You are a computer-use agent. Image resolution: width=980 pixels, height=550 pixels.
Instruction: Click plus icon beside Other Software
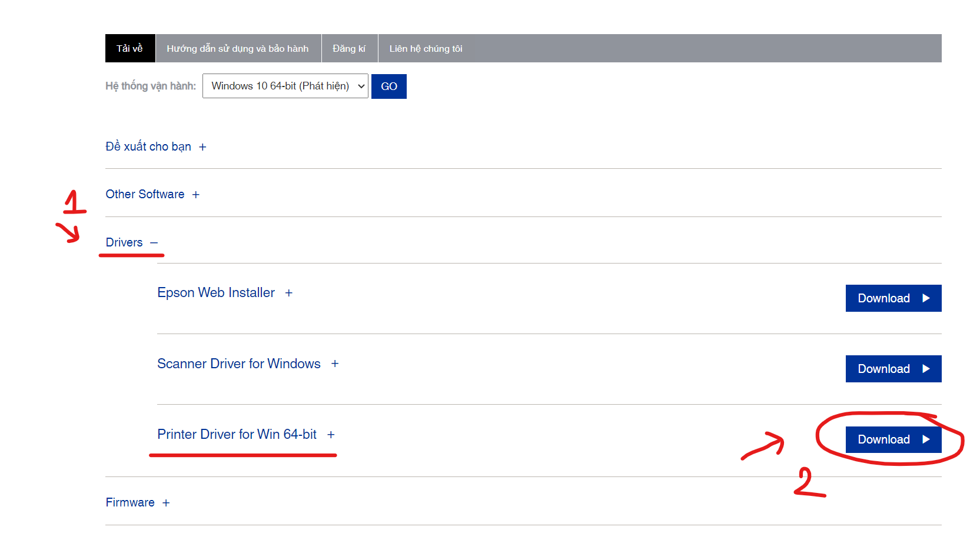click(196, 195)
